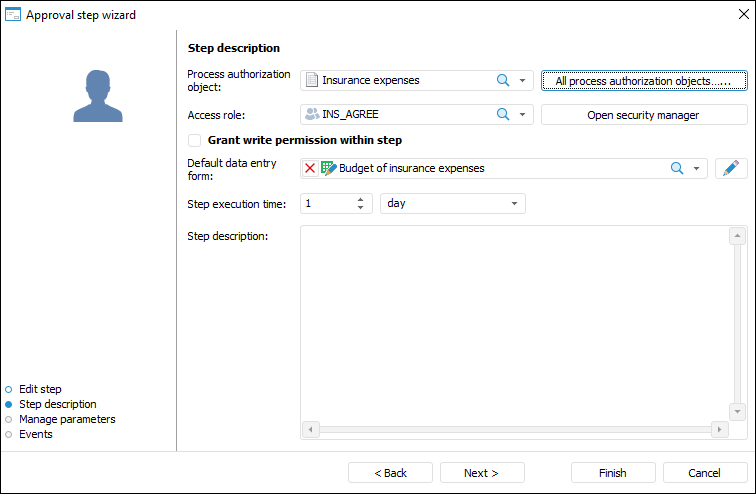Increase step execution time spinner
The height and width of the screenshot is (494, 756).
tap(360, 199)
